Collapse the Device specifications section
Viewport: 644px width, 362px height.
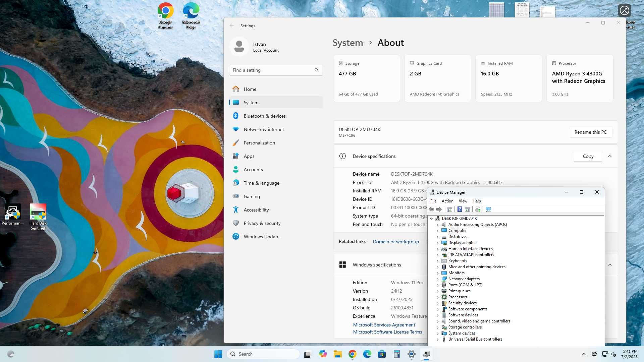point(609,156)
